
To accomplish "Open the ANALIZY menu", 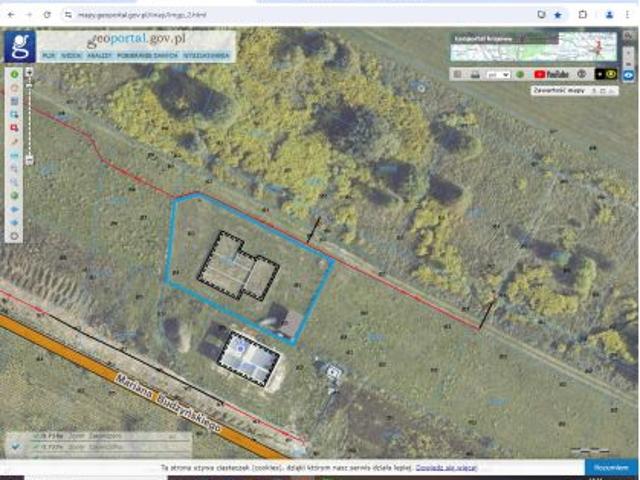I will [99, 56].
